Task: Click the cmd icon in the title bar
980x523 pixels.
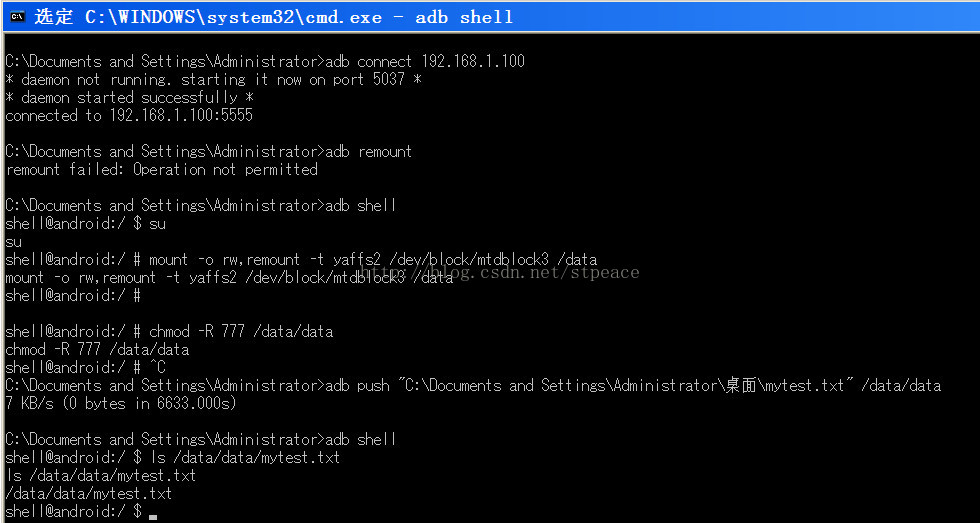Action: coord(17,16)
